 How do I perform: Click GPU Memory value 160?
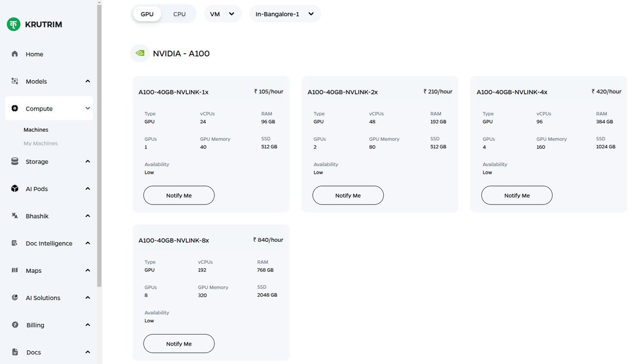(541, 147)
